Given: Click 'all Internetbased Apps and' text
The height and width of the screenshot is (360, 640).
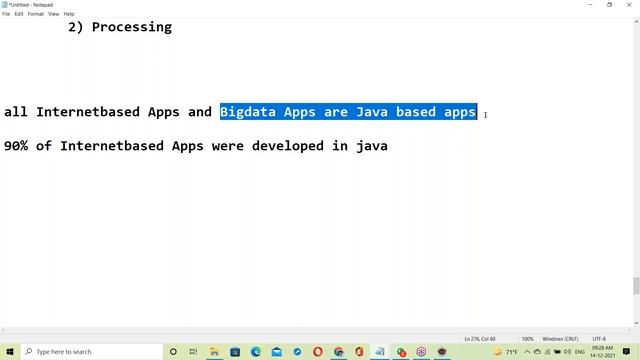Looking at the screenshot, I should coord(108,111).
